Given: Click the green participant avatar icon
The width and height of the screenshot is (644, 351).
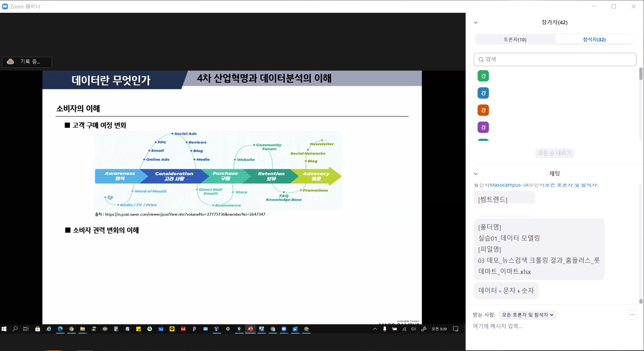Looking at the screenshot, I should pos(483,76).
